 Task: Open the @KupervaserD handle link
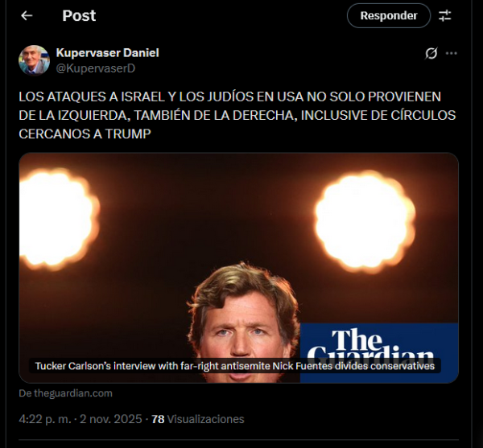click(96, 68)
